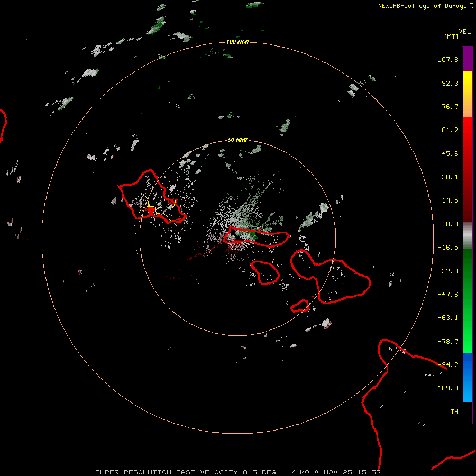476x476 pixels.
Task: Select the 76.7 legend value
Action: coord(450,106)
